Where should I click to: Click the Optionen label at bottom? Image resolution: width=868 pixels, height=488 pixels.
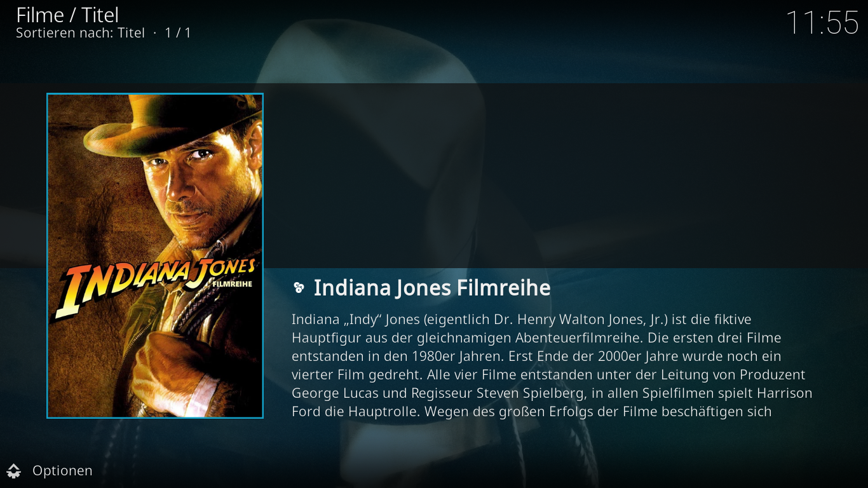point(62,471)
